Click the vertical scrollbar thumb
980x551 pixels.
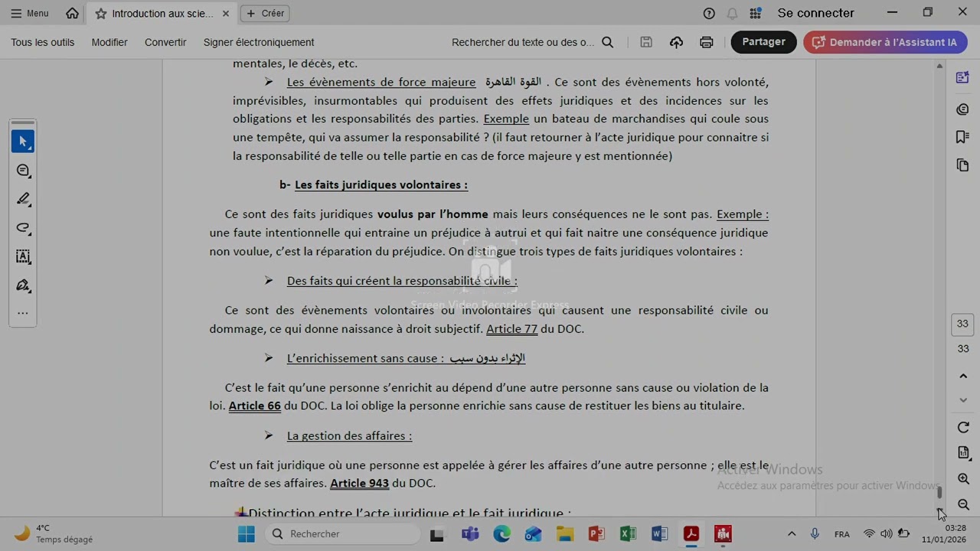coord(939,493)
